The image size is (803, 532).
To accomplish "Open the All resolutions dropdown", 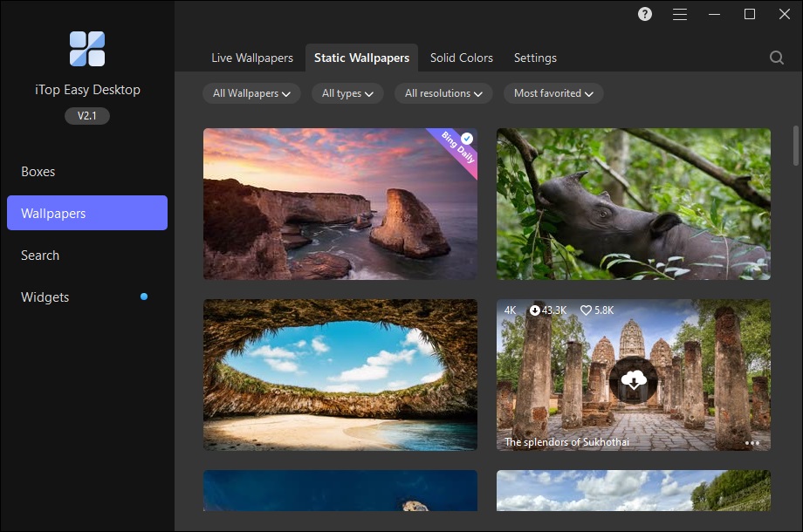I will [x=443, y=93].
